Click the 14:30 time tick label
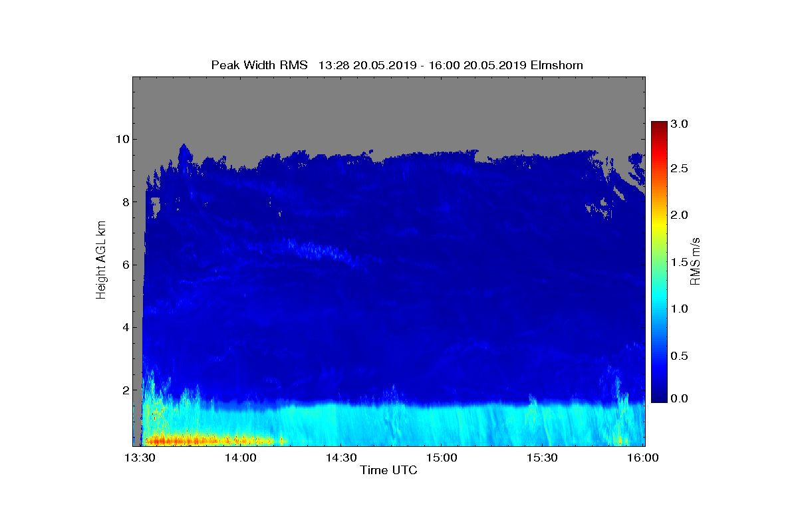The image size is (798, 532). click(x=341, y=458)
